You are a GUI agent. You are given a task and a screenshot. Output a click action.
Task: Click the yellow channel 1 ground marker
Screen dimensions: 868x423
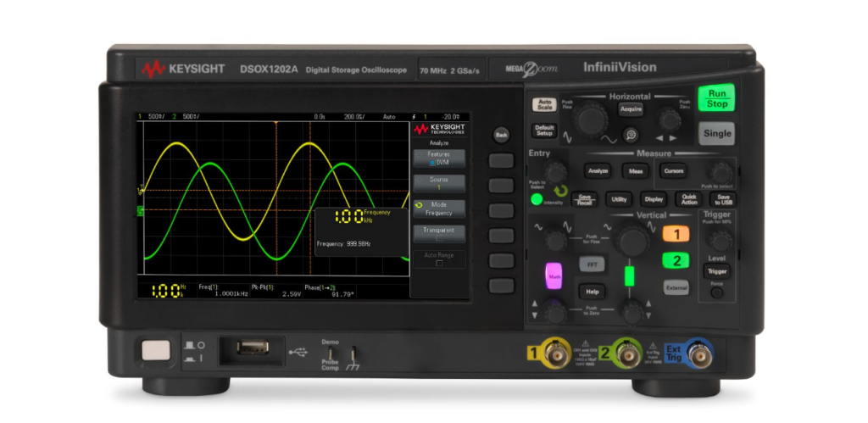click(140, 190)
